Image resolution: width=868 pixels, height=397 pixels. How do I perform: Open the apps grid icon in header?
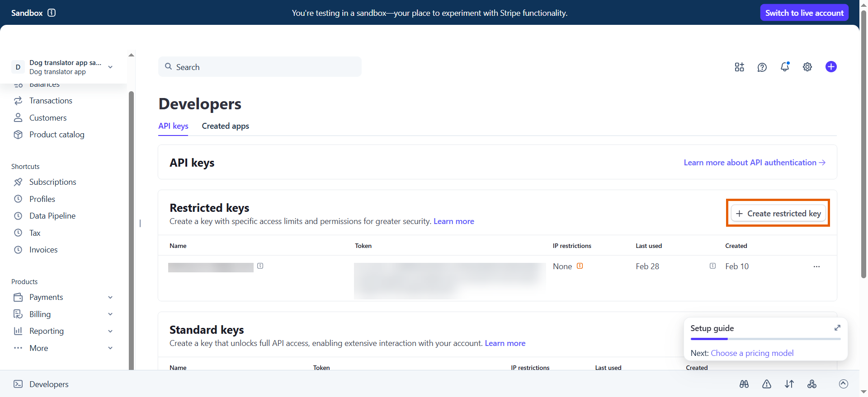coord(740,67)
